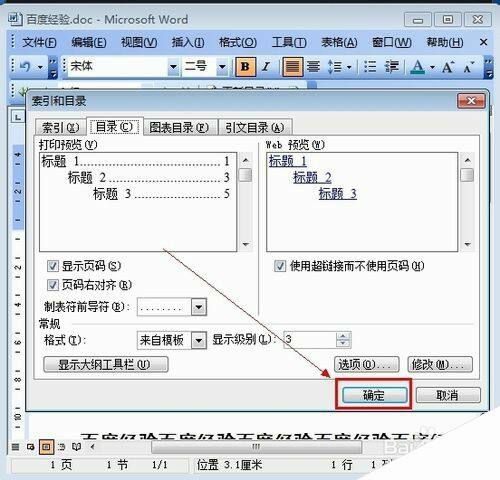
Task: Switch to Reading layout view icon
Action: (x=77, y=447)
